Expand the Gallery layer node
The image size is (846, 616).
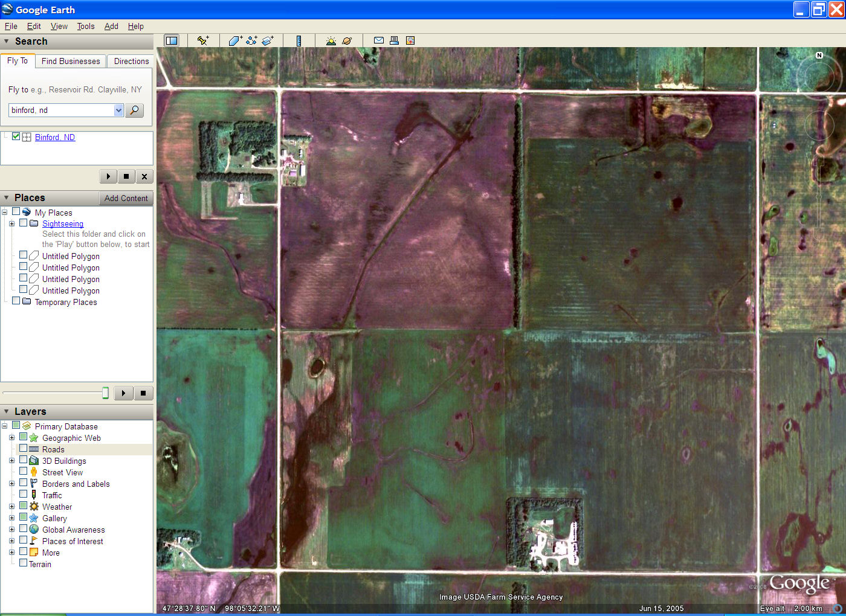point(11,518)
